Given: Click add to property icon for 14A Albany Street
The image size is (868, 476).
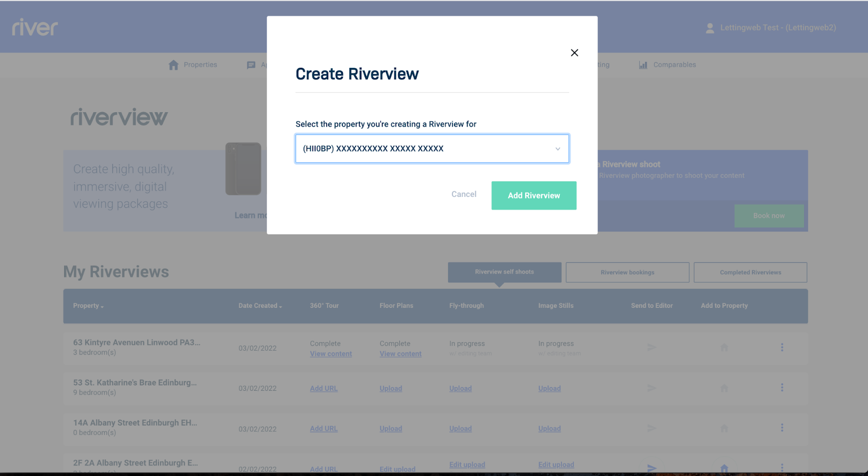Looking at the screenshot, I should click(x=724, y=428).
